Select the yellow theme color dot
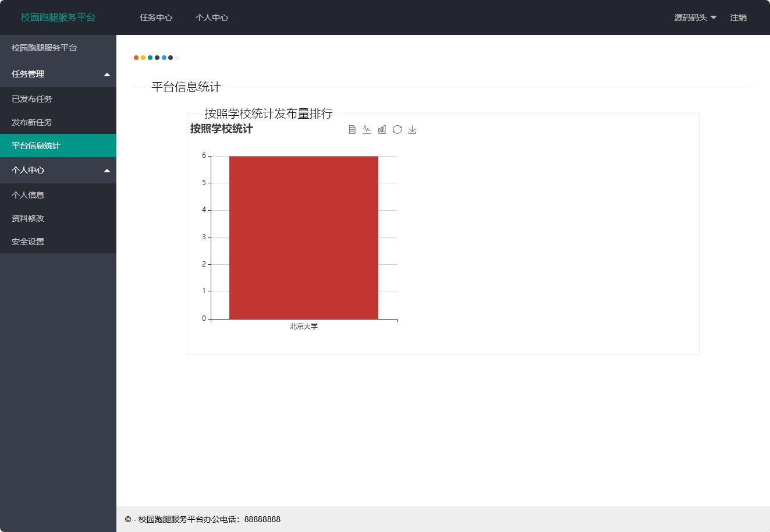Viewport: 770px width, 532px height. (143, 58)
